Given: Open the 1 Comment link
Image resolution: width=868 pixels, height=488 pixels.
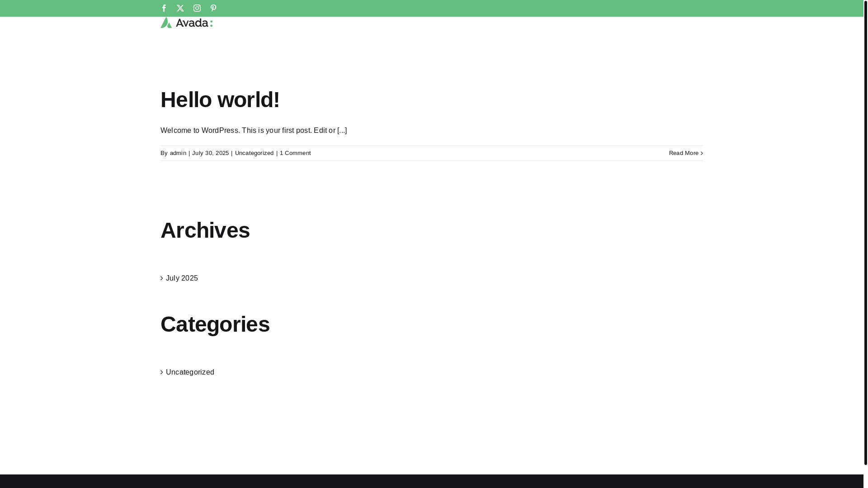Looking at the screenshot, I should point(295,153).
